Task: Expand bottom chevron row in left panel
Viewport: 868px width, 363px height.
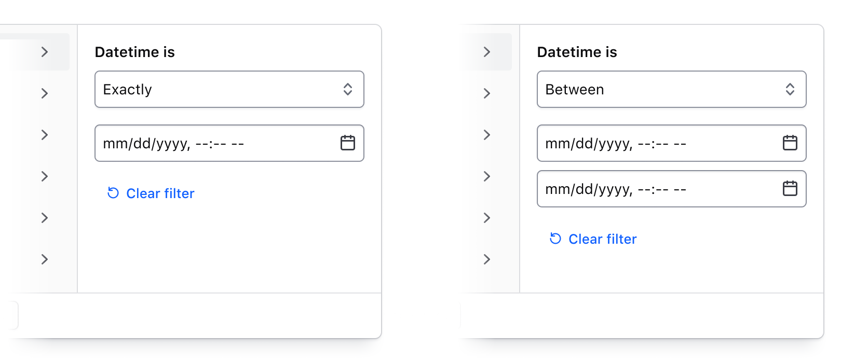Action: click(45, 259)
